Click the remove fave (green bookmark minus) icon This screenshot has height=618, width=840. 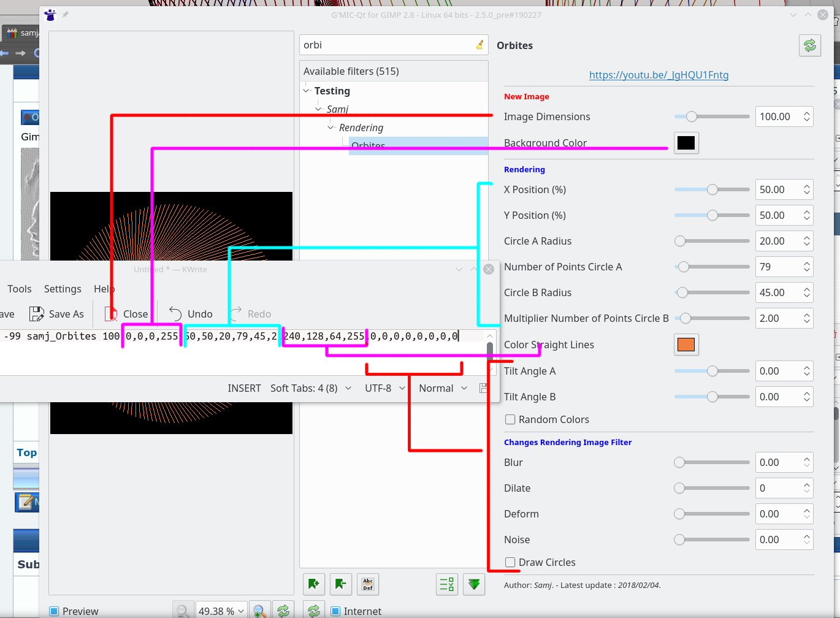click(341, 584)
